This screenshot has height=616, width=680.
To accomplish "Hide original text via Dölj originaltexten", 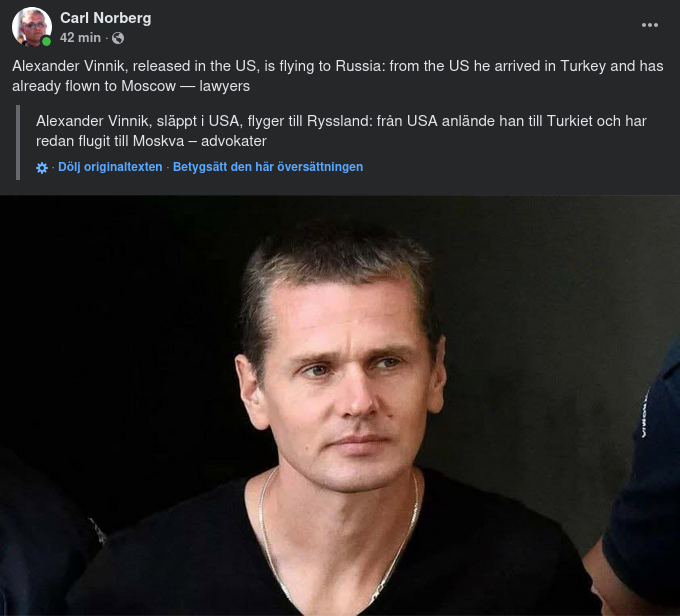I will tap(110, 167).
